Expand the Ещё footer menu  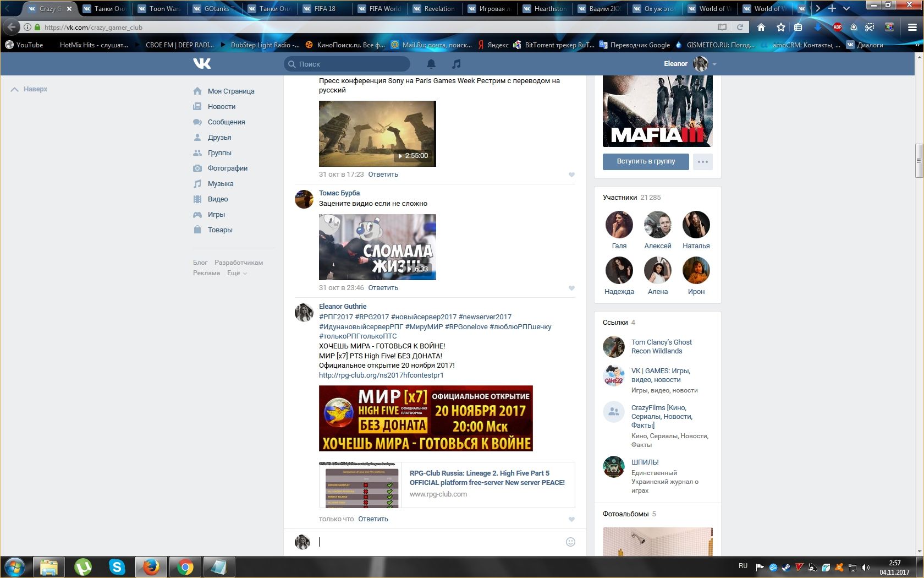tap(237, 273)
